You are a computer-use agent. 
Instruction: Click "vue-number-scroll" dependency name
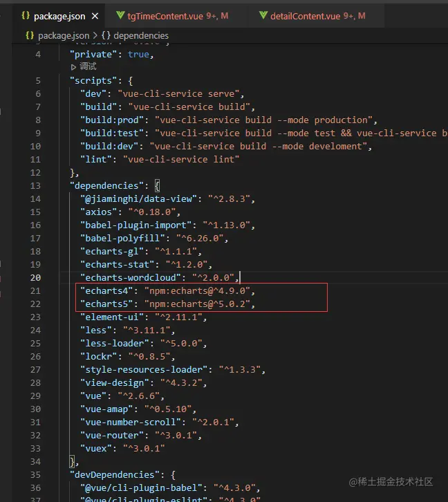131,422
